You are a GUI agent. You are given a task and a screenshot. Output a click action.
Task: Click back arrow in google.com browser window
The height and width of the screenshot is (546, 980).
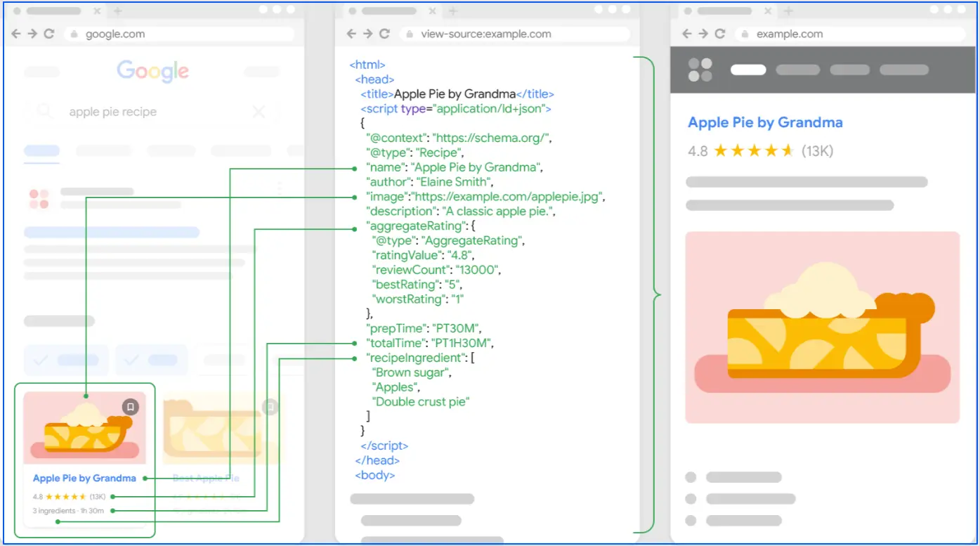click(x=16, y=34)
